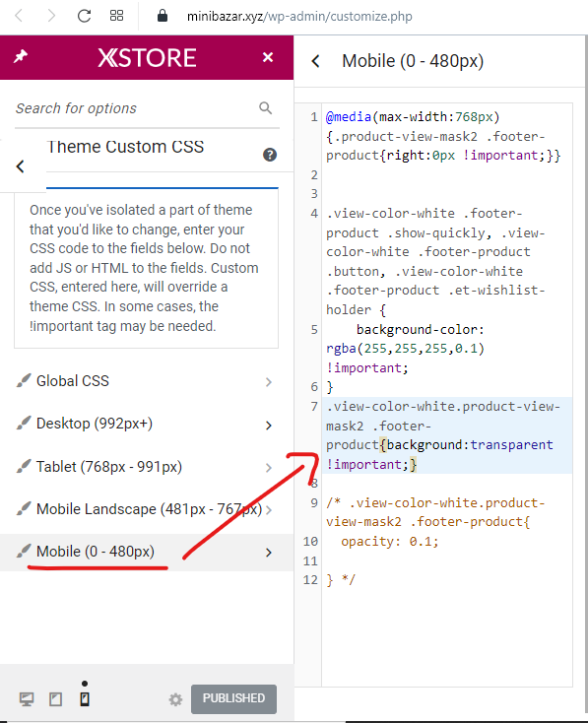
Task: Click rgba(255,255,255,0.1) value in editor
Action: (x=406, y=349)
